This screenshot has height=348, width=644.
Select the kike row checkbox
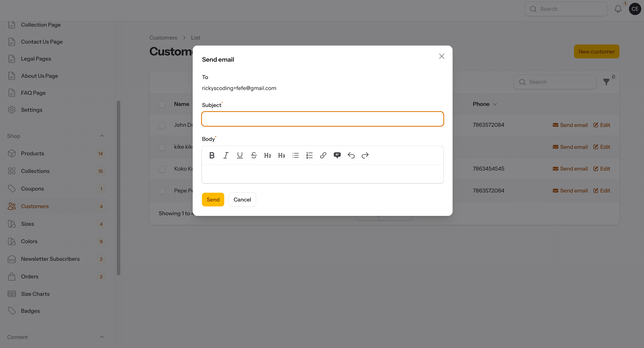click(162, 147)
